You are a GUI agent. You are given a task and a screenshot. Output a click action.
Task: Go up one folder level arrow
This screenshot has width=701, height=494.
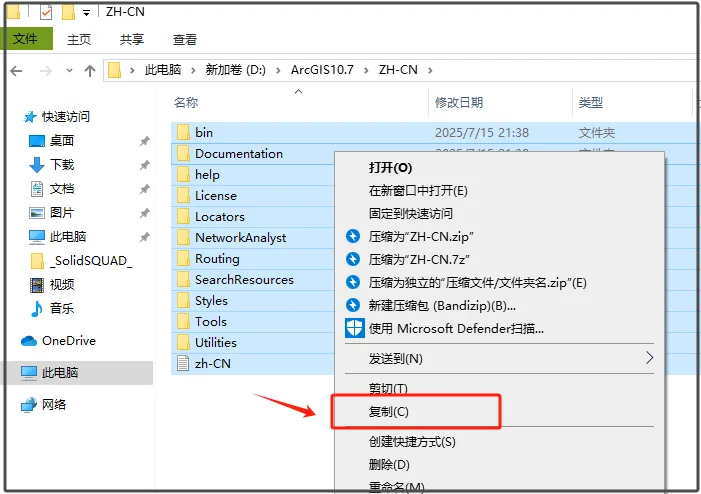90,71
